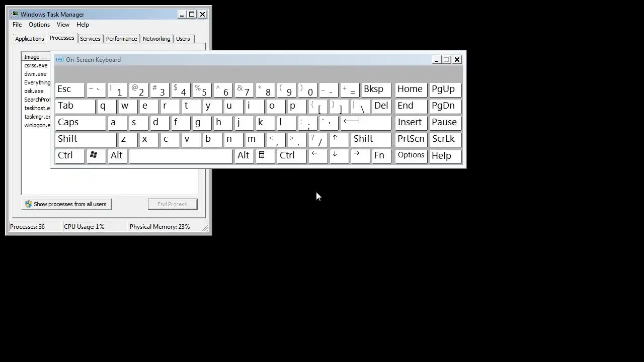Viewport: 644px width, 362px height.
Task: Toggle the left Shift key
Action: 86,139
